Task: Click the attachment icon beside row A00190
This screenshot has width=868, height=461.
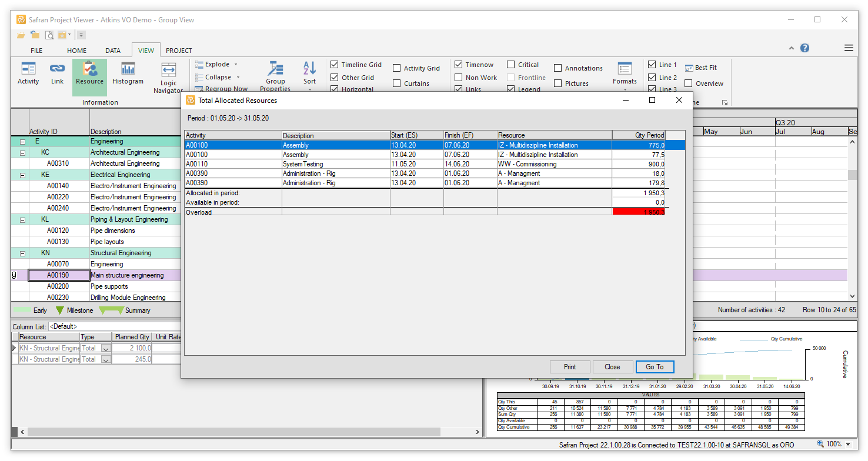Action: [15, 275]
